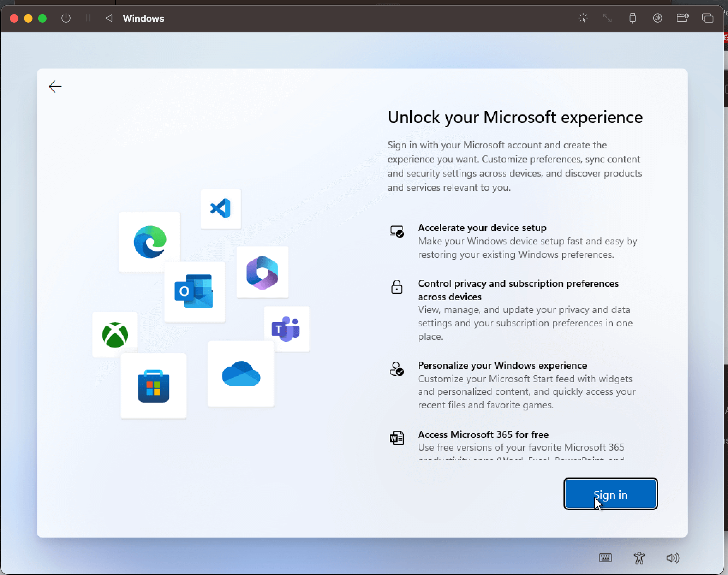The width and height of the screenshot is (728, 575).
Task: Click the Outlook icon tile
Action: (x=195, y=292)
